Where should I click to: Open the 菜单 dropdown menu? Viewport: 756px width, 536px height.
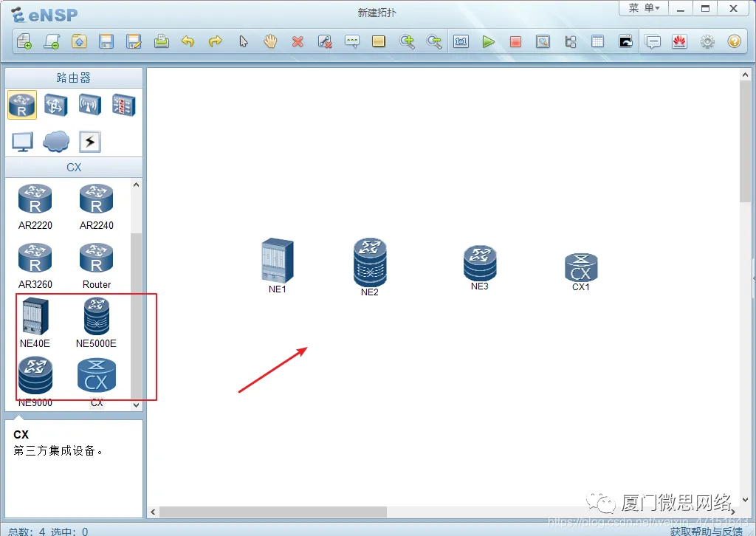pyautogui.click(x=644, y=8)
